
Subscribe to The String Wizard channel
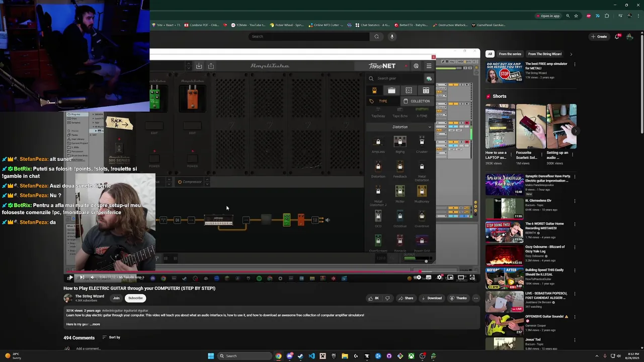click(x=135, y=298)
